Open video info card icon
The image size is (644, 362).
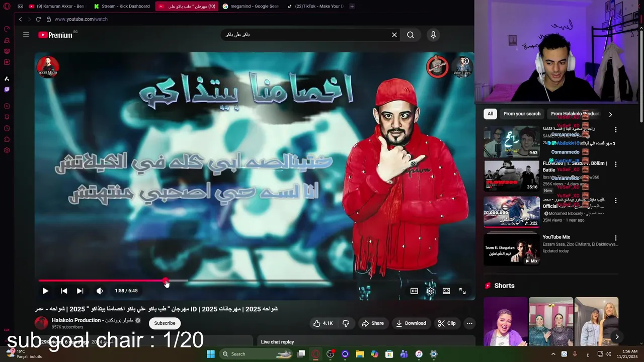pos(465,61)
